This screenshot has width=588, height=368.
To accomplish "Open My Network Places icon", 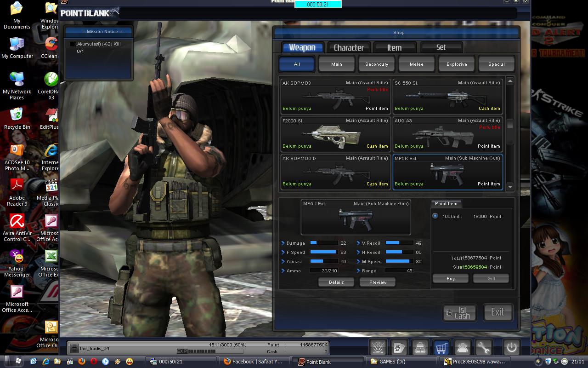I will pos(17,86).
